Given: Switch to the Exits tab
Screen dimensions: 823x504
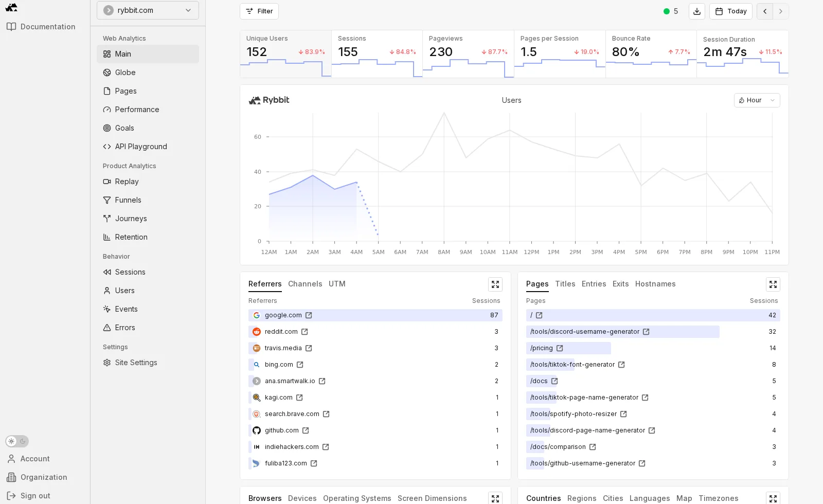Looking at the screenshot, I should point(621,284).
